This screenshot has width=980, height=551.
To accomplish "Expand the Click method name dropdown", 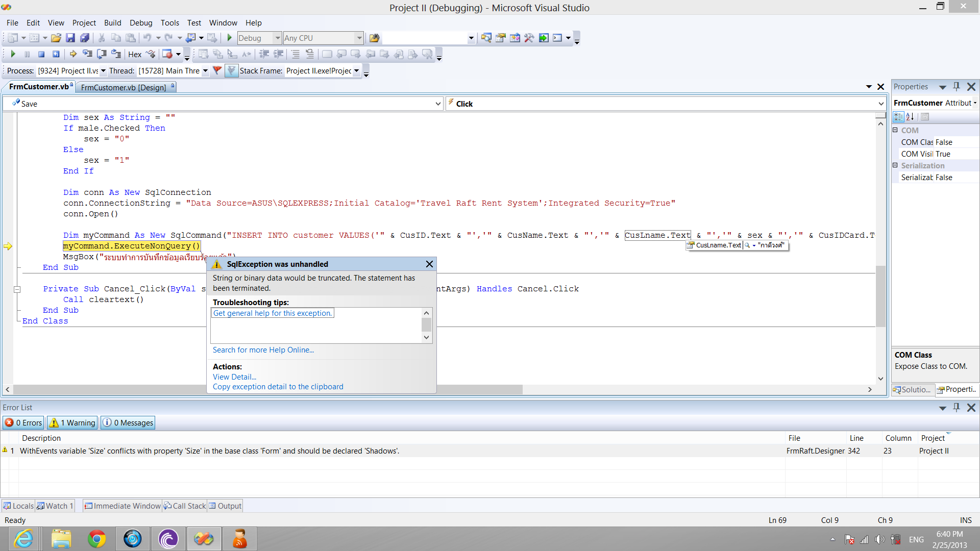I will pyautogui.click(x=880, y=104).
